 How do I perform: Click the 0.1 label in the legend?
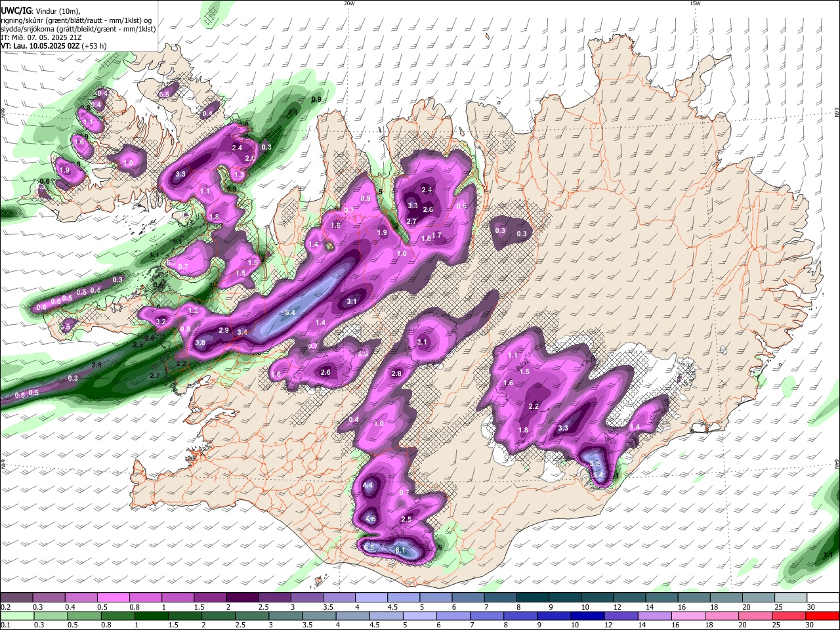pos(5,625)
